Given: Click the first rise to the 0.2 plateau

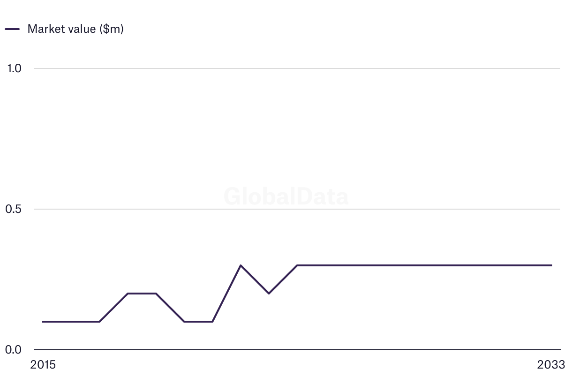Looking at the screenshot, I should pos(128,294).
